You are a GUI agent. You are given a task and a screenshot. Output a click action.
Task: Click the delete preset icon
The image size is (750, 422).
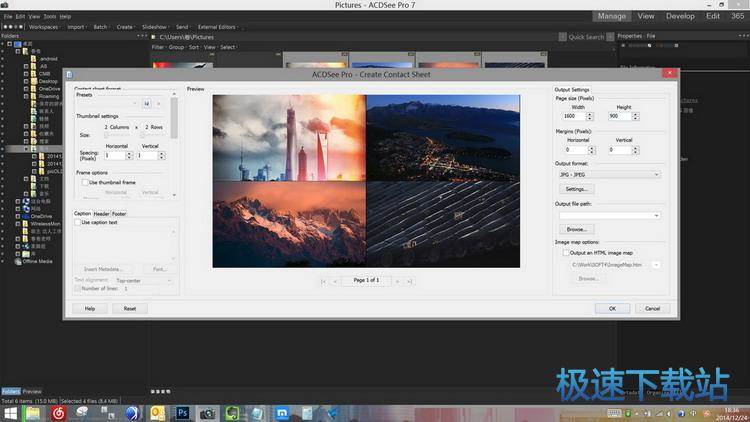pos(158,103)
